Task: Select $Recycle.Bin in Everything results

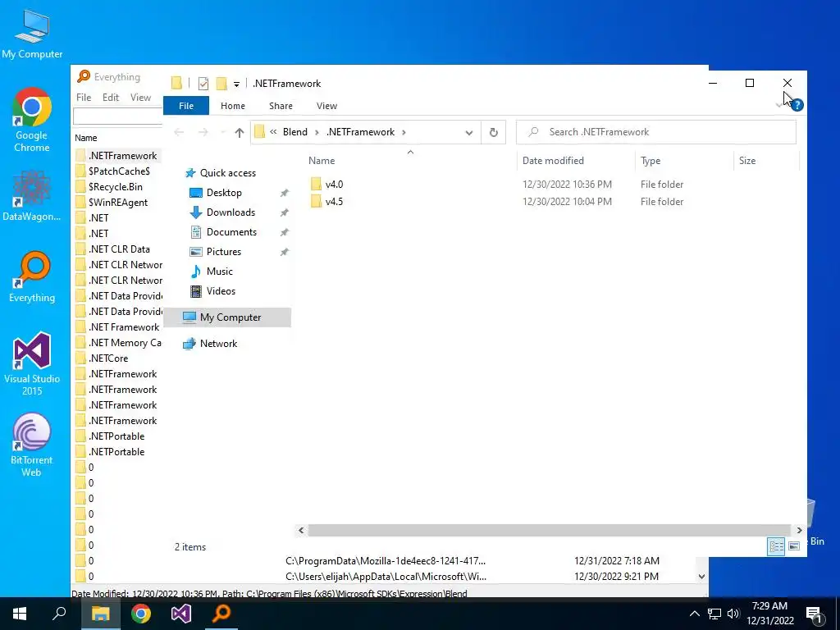Action: pyautogui.click(x=115, y=187)
